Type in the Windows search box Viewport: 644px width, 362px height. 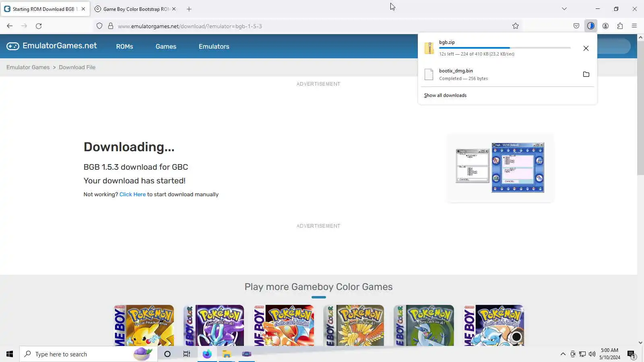point(89,354)
